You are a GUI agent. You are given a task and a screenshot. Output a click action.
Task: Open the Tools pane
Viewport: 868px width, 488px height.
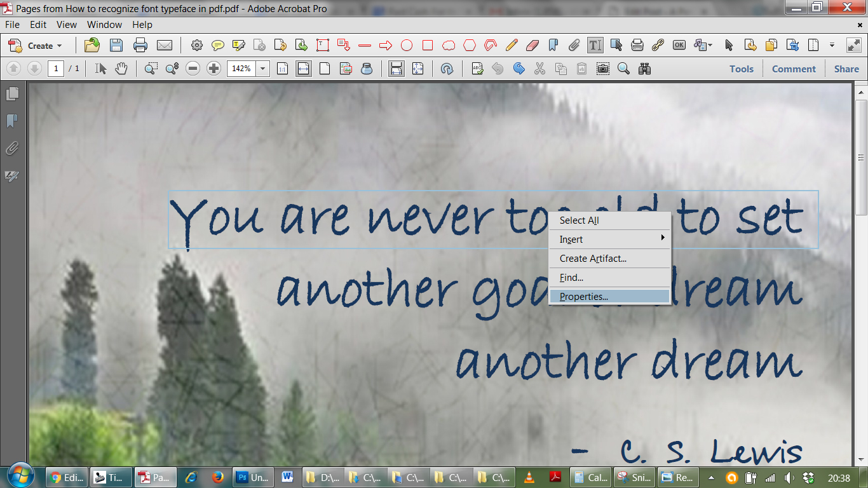741,69
